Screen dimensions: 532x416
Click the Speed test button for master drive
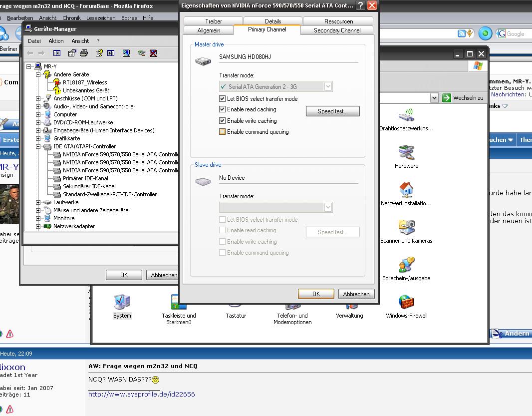tap(332, 111)
